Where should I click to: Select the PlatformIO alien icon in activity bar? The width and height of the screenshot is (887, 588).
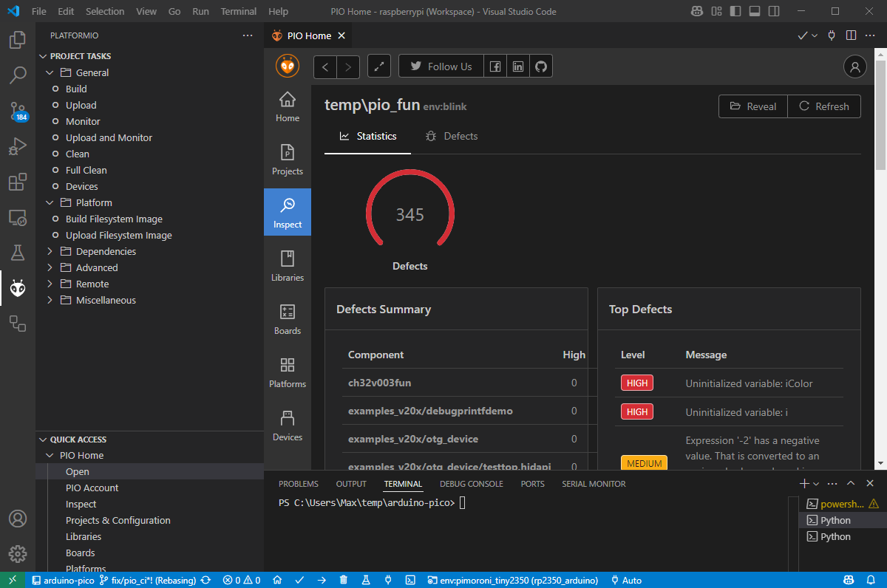(18, 288)
